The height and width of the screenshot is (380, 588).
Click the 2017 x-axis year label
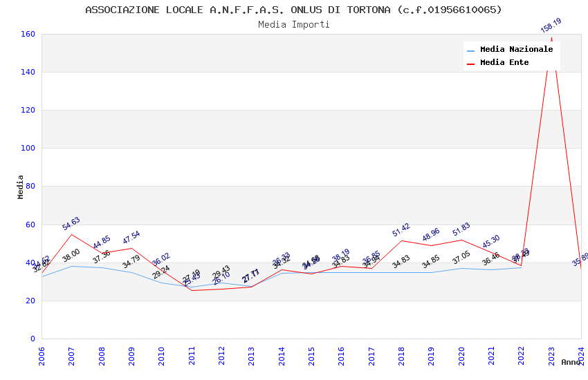pyautogui.click(x=371, y=356)
